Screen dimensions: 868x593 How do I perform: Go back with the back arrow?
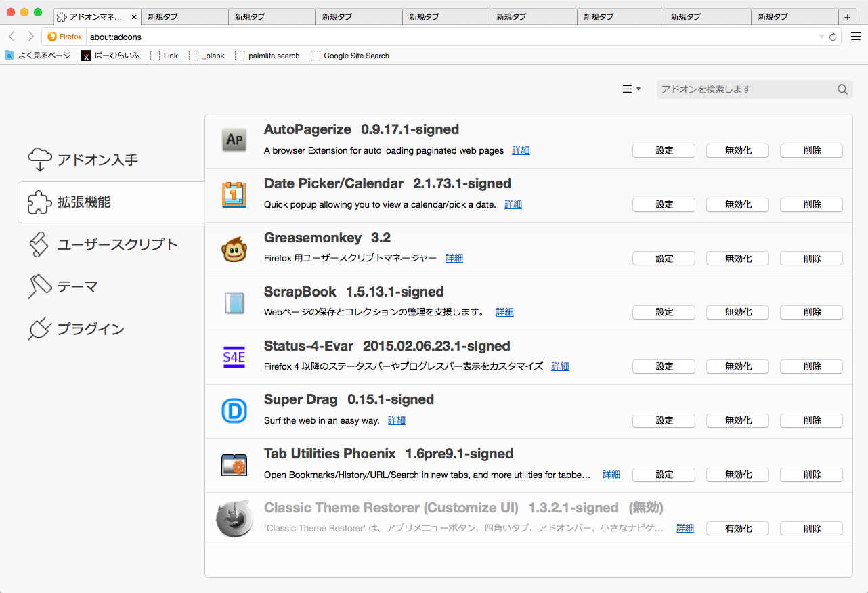(x=12, y=37)
